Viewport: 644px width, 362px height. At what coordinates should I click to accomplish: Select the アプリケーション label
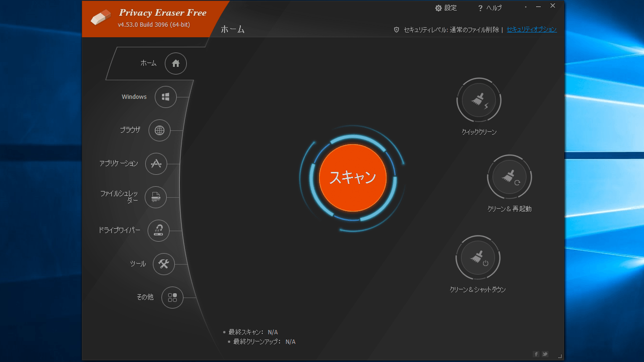(118, 163)
